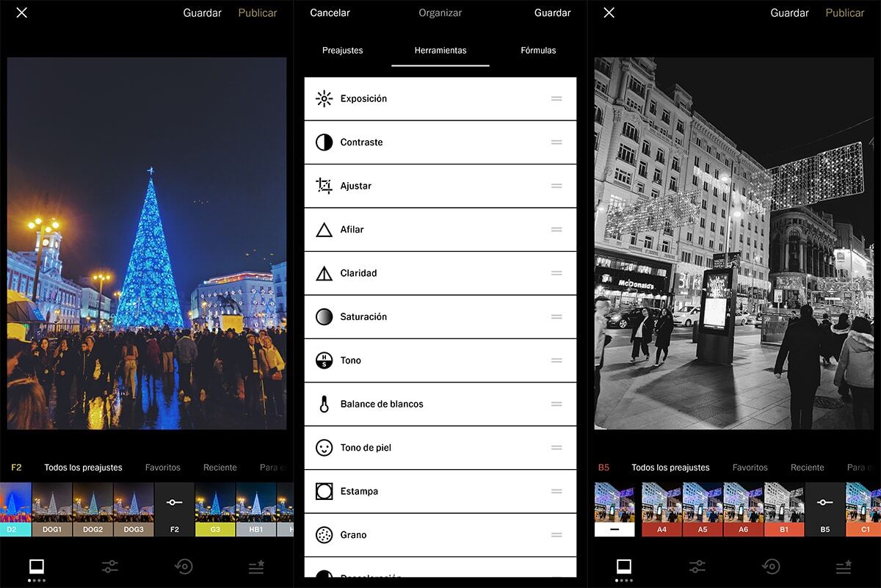Click the Saturación gradient circle icon
This screenshot has height=588, width=881.
[324, 317]
